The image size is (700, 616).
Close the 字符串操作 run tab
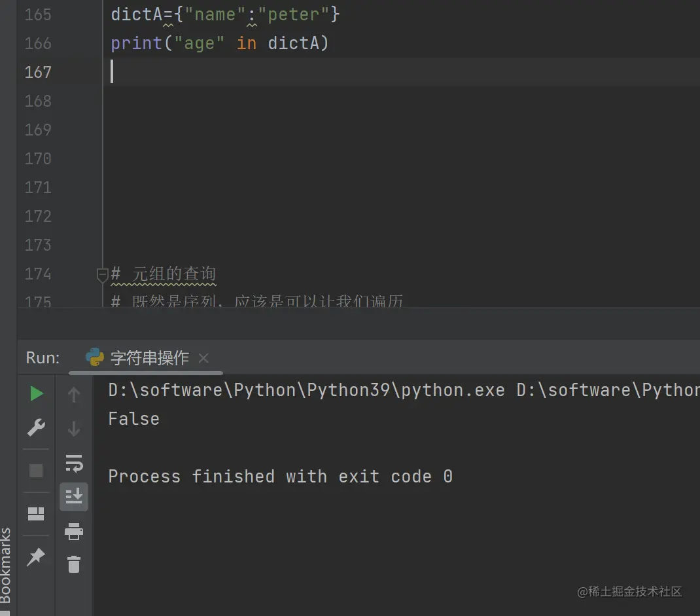[x=203, y=358]
